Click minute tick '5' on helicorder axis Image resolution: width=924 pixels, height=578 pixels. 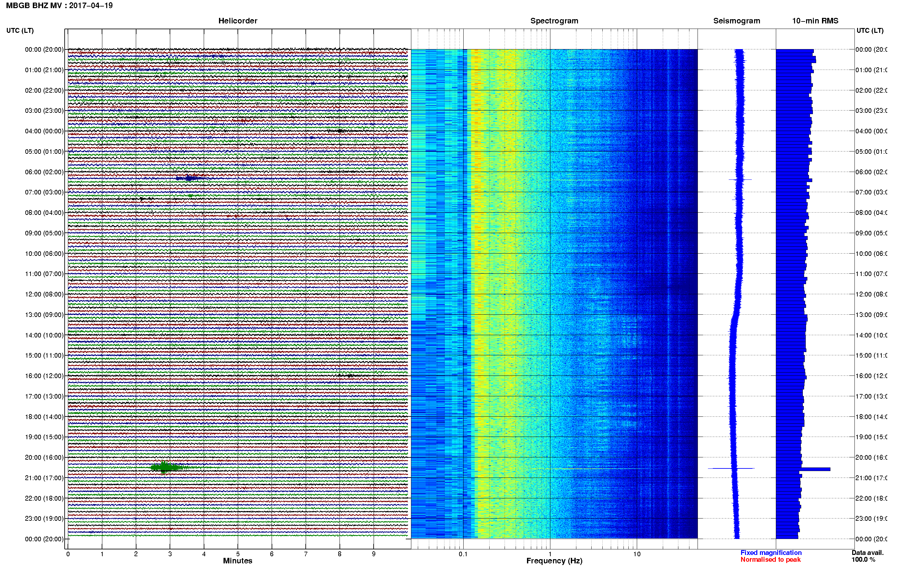(x=237, y=554)
